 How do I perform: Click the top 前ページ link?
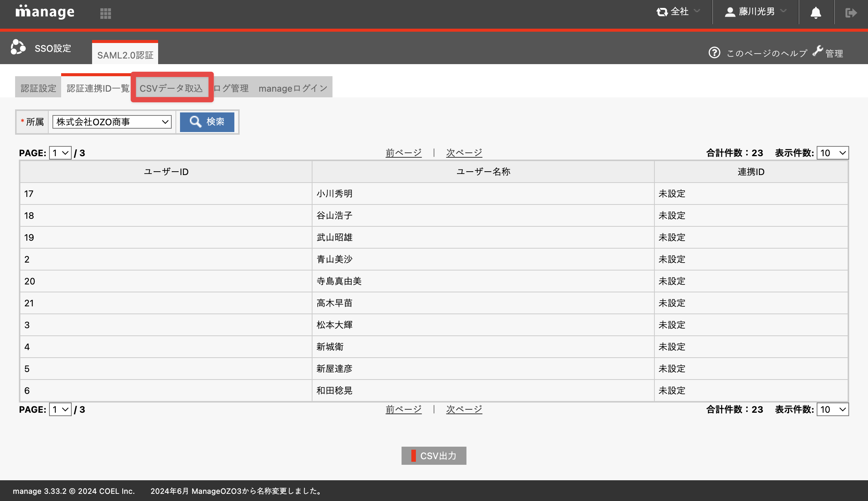(x=403, y=153)
